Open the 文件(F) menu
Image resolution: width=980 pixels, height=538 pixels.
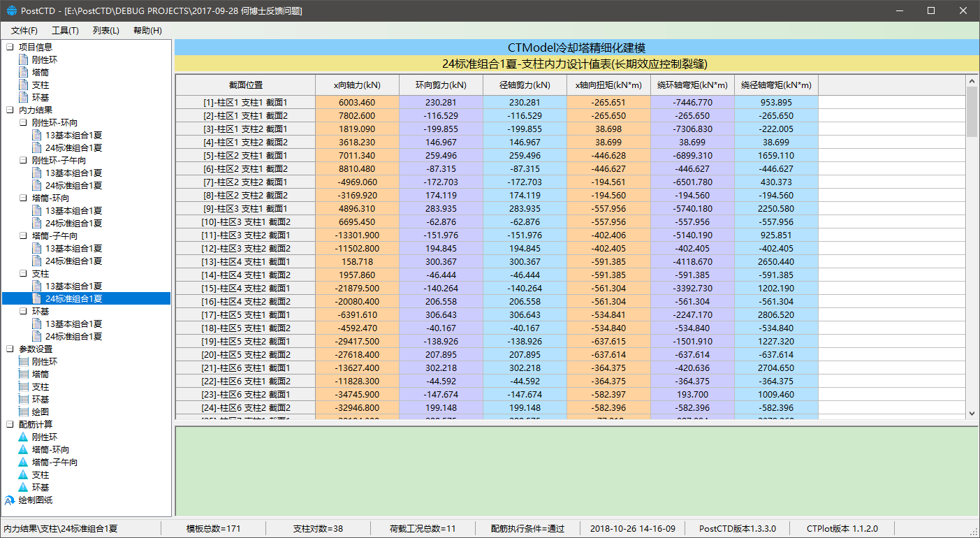(24, 31)
